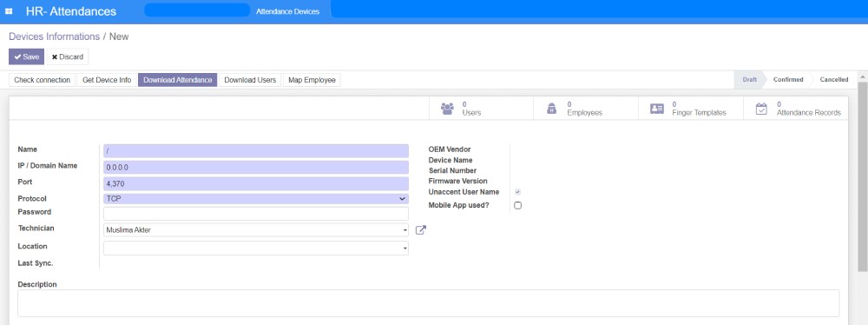This screenshot has height=325, width=868.
Task: Open the apps grid menu icon
Action: click(x=9, y=11)
